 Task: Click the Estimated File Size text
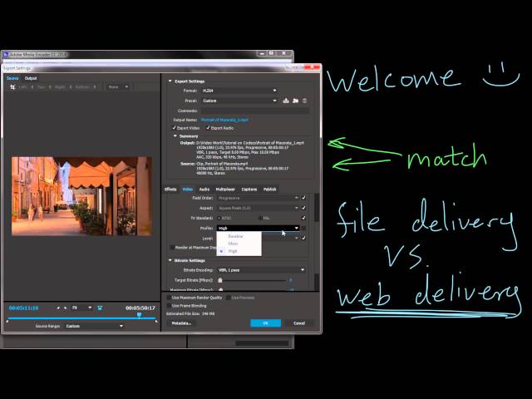pos(190,314)
